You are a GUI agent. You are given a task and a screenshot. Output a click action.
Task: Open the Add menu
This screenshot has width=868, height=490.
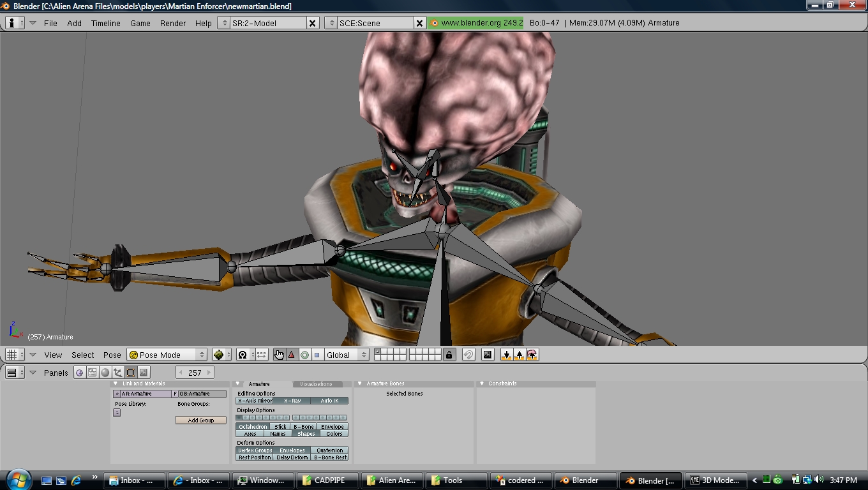click(74, 23)
